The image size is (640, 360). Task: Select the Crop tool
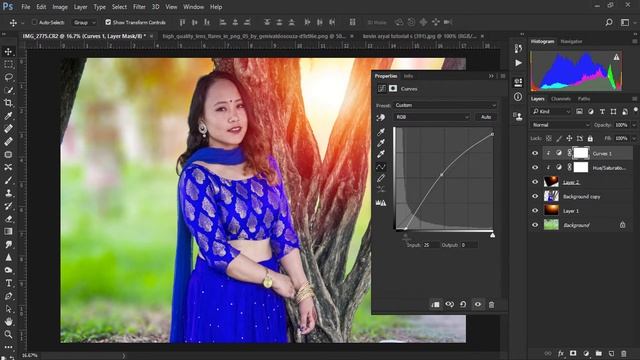(8, 103)
